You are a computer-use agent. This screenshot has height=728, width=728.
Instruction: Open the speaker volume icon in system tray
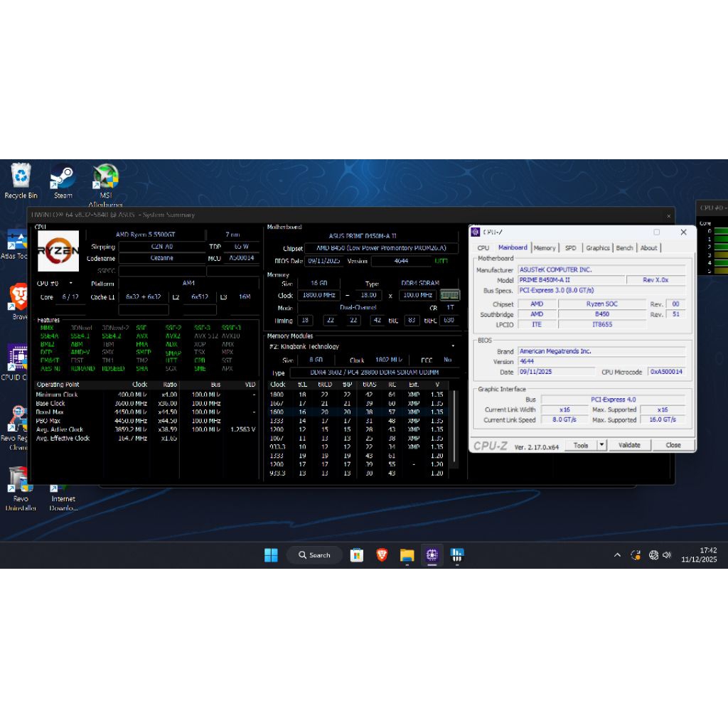tap(666, 555)
